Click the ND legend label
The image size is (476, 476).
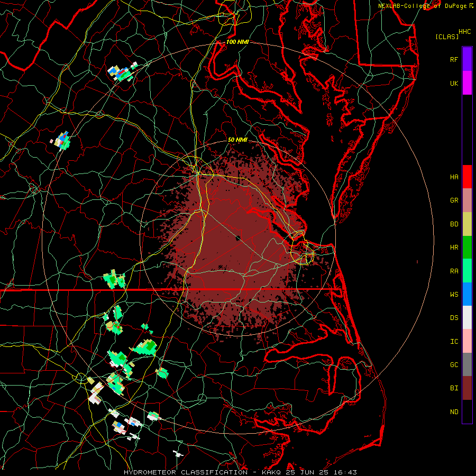pyautogui.click(x=454, y=412)
